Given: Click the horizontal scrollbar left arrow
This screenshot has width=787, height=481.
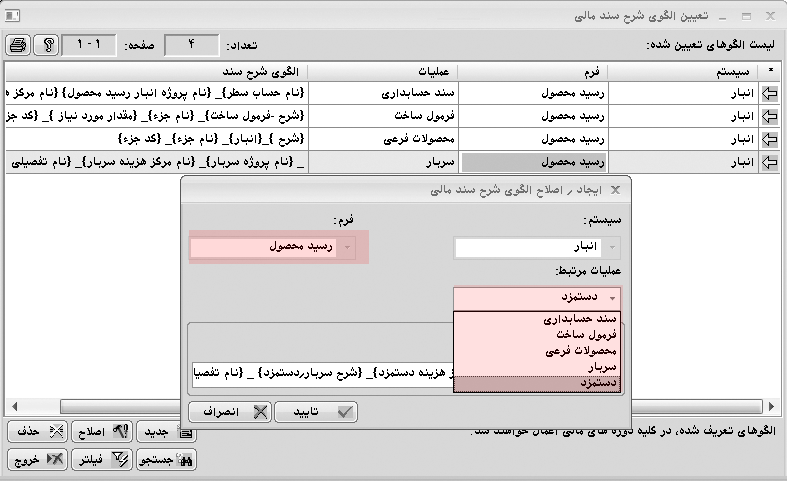Looking at the screenshot, I should (x=11, y=406).
